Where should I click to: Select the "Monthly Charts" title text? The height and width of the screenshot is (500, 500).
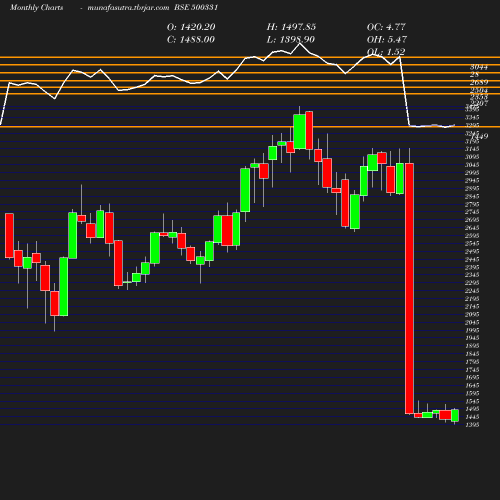pos(36,7)
